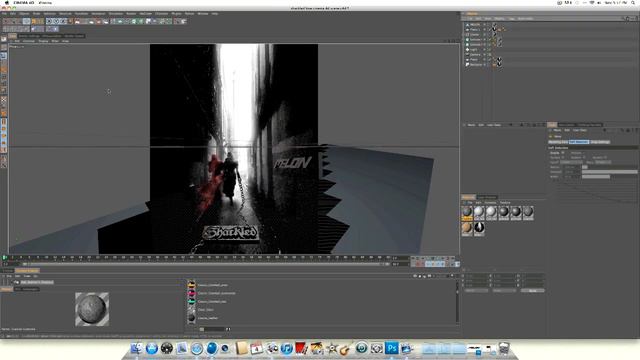Open viewport Cameras menu
The width and height of the screenshot is (640, 360).
point(29,41)
